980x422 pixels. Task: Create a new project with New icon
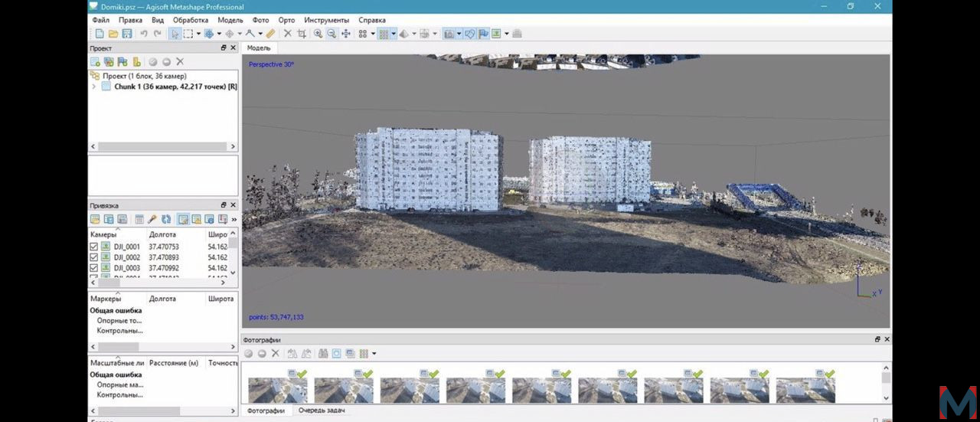(100, 34)
